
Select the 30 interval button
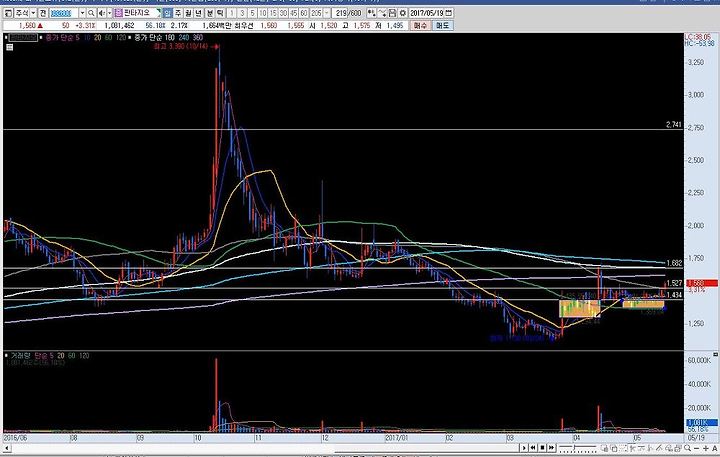pos(283,13)
